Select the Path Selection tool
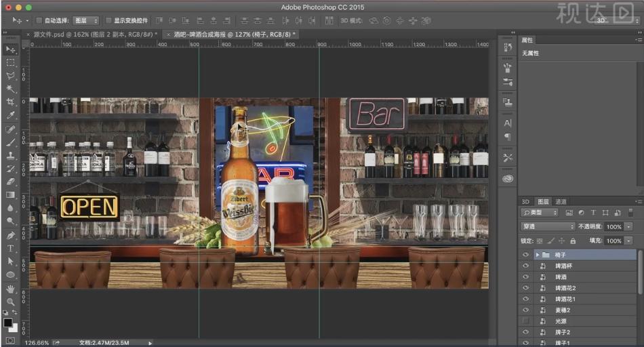 click(x=10, y=262)
